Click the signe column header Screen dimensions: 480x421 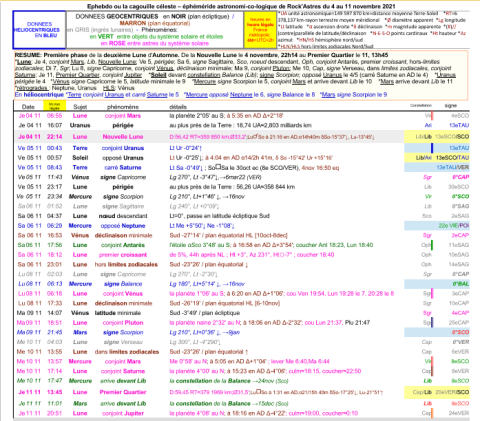point(451,106)
